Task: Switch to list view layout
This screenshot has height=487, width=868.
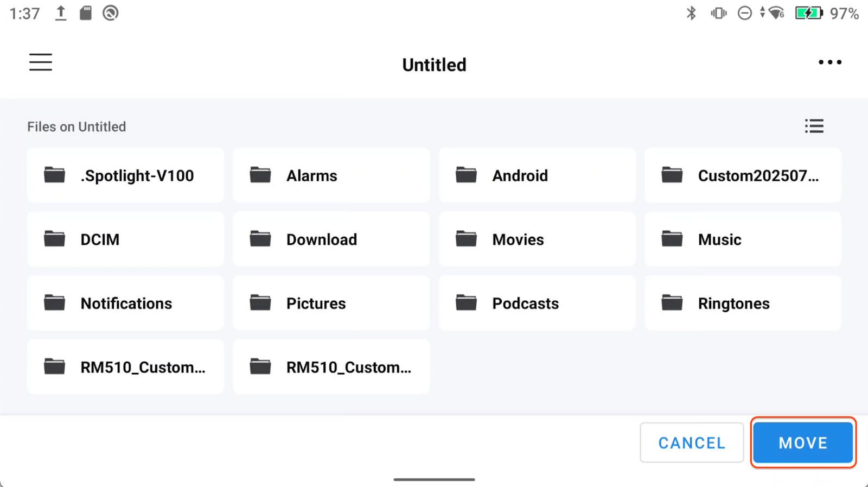Action: pos(814,127)
